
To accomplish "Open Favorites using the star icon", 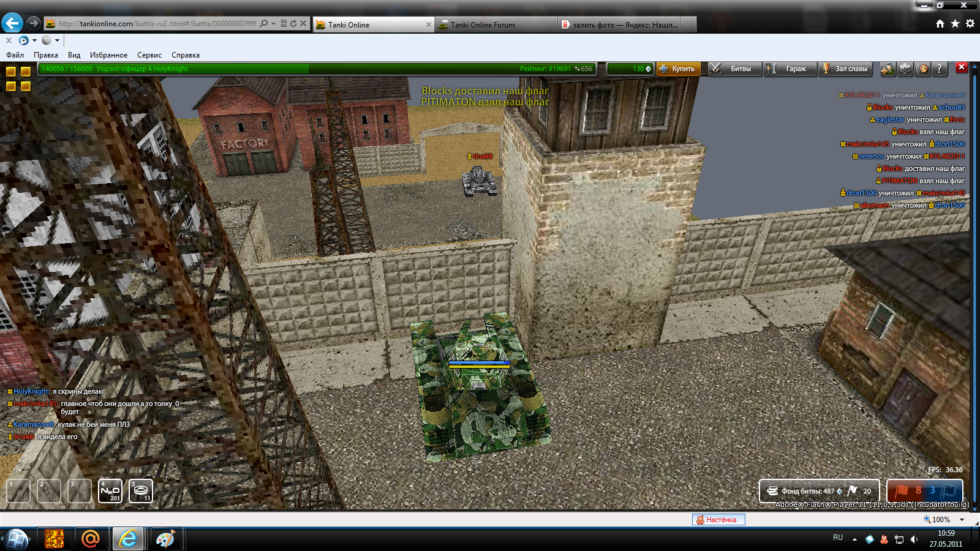I will click(x=955, y=24).
